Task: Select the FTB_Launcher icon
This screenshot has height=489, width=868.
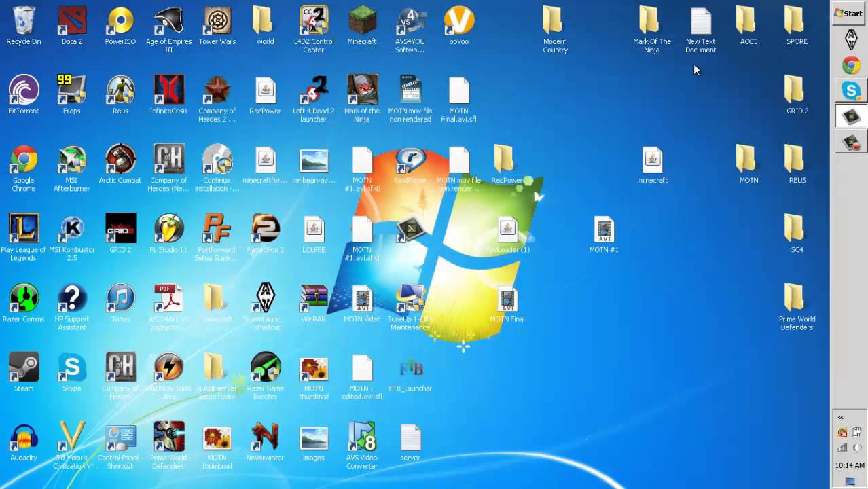Action: coord(410,368)
